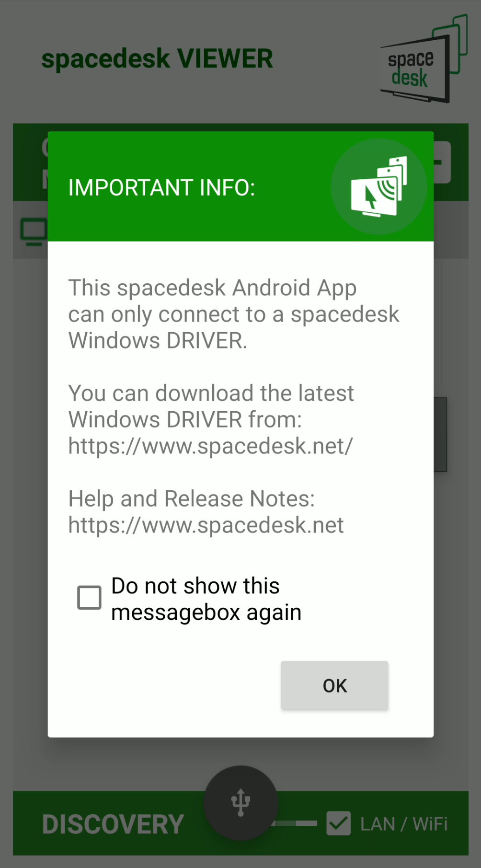This screenshot has width=481, height=868.
Task: Click the DISCOVERY label
Action: [113, 824]
